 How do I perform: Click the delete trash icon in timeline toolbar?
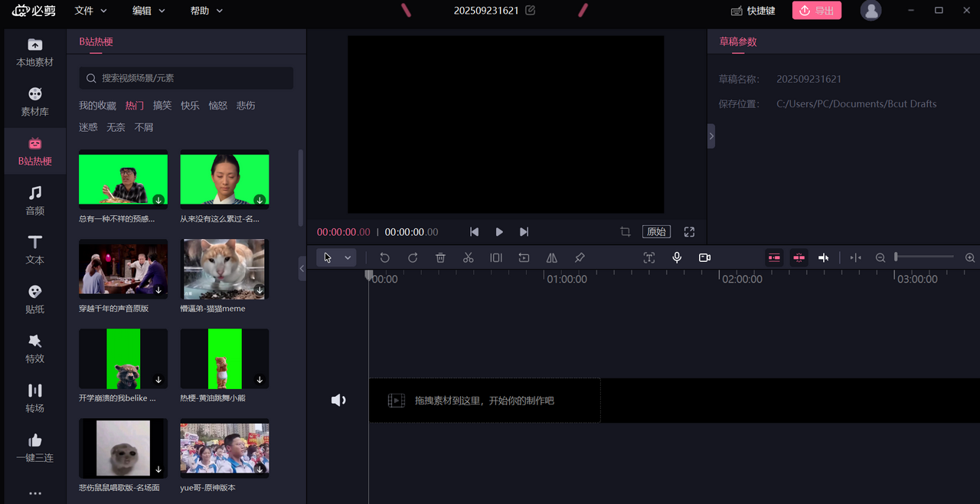click(x=440, y=257)
